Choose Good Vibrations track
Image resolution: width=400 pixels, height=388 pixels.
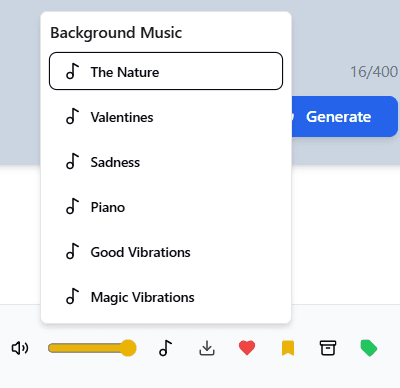click(166, 252)
